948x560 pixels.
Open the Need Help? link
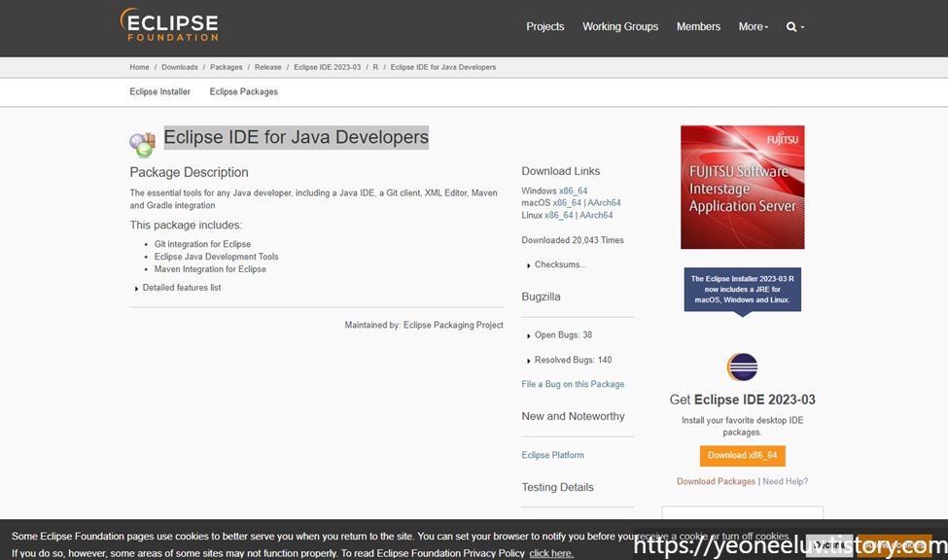785,481
